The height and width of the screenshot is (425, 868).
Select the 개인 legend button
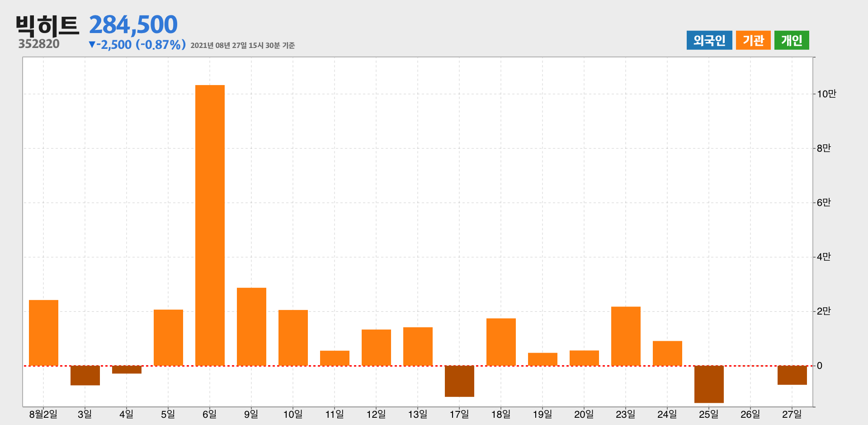792,40
